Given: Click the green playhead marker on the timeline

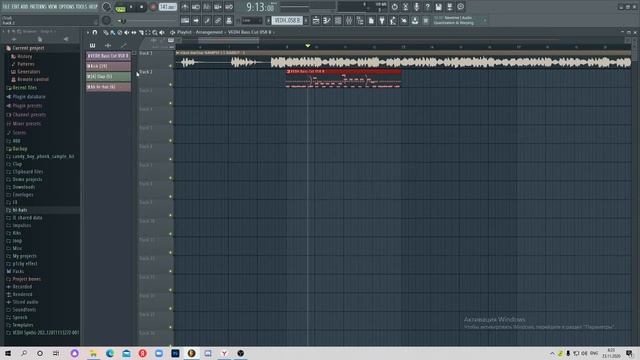Looking at the screenshot, I should coord(308,46).
